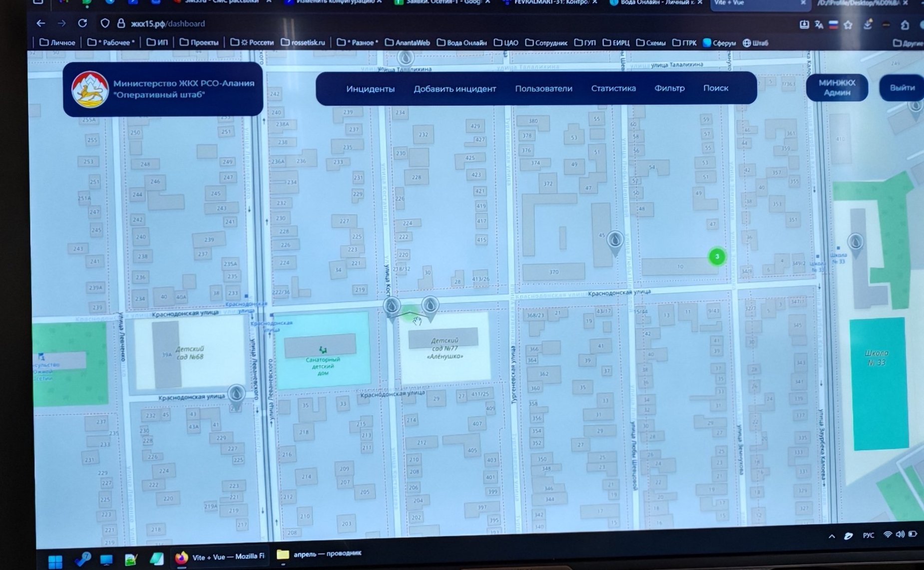
Task: Expand the system tray hidden icons chevron
Action: pos(832,536)
